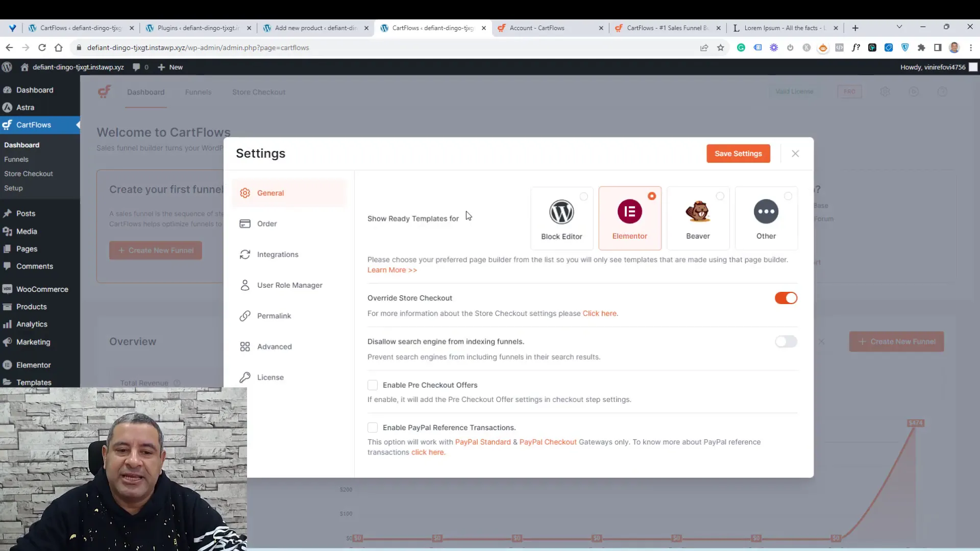
Task: Open CartFlows Integrations settings tab
Action: pyautogui.click(x=279, y=254)
